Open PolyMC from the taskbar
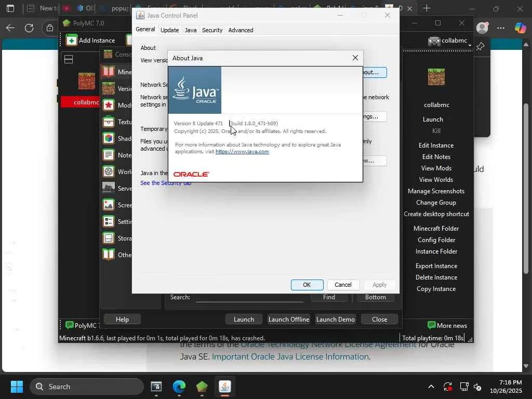Screen dimensions: 532x399 tap(202, 387)
